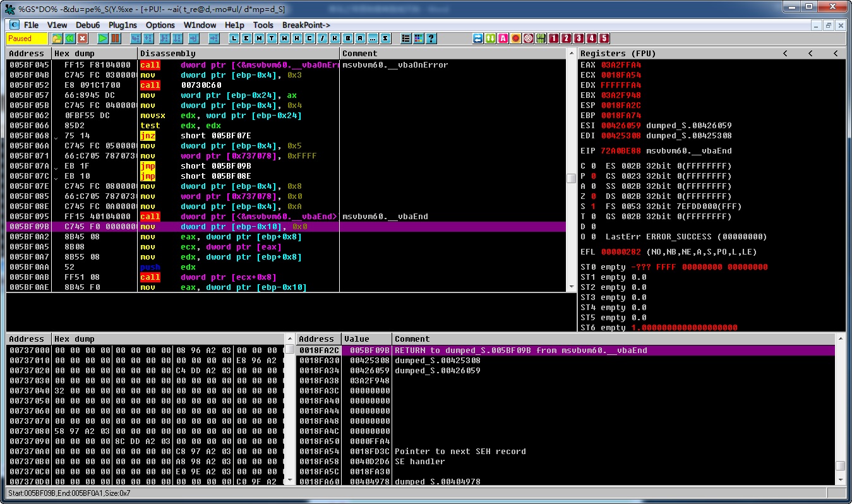The width and height of the screenshot is (852, 504).
Task: Click the Value column header in stack pane
Action: [366, 339]
